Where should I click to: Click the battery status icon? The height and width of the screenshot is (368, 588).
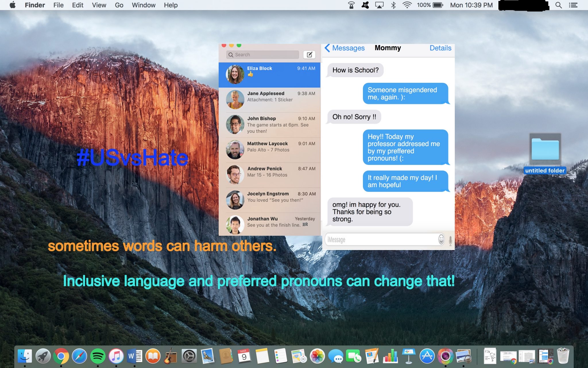[438, 5]
